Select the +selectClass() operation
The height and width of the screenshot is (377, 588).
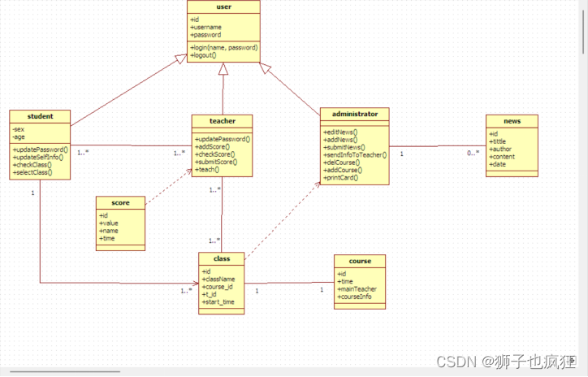[32, 172]
